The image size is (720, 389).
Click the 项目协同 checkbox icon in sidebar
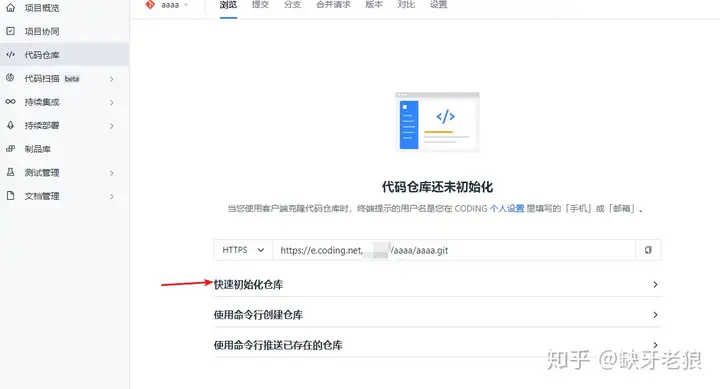[11, 31]
